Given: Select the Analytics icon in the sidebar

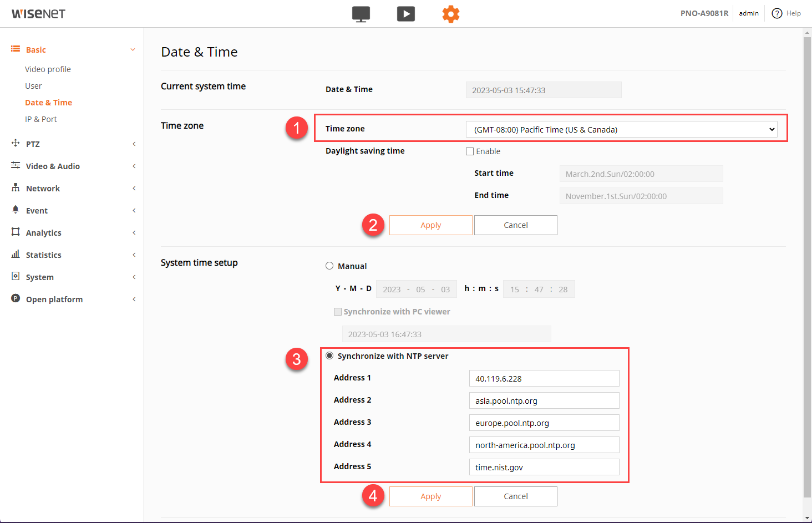Looking at the screenshot, I should (x=16, y=232).
